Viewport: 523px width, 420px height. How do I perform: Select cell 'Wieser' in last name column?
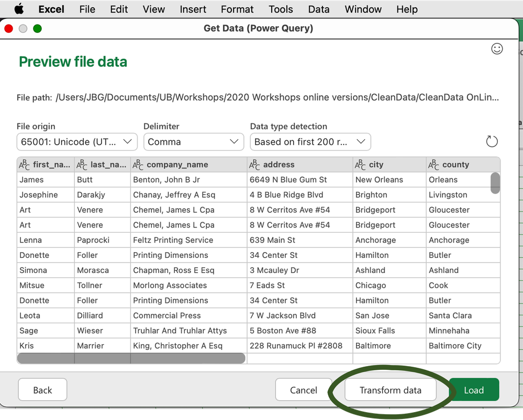point(103,331)
